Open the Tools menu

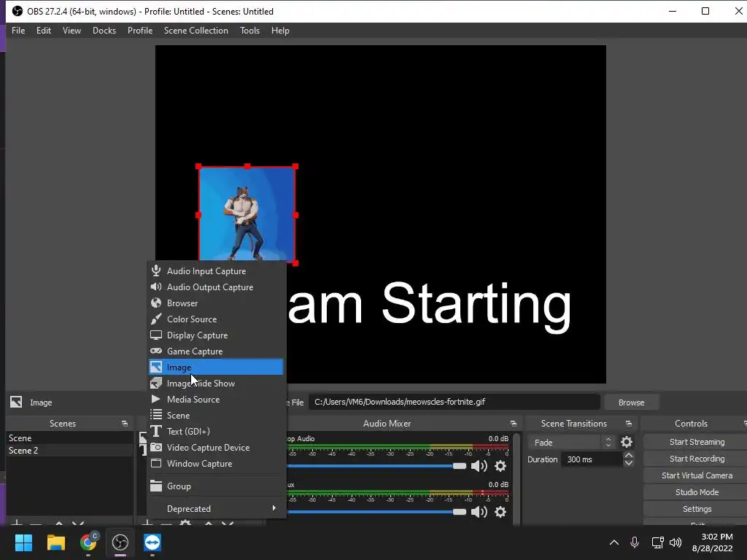click(249, 31)
